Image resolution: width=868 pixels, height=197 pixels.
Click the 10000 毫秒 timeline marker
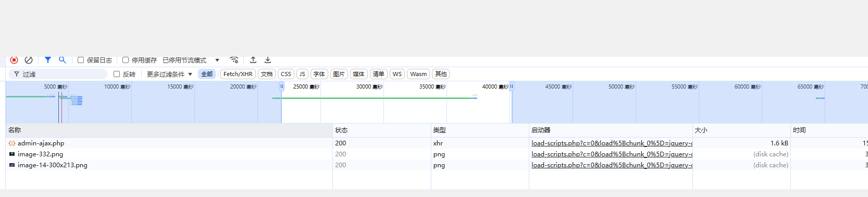tap(117, 87)
